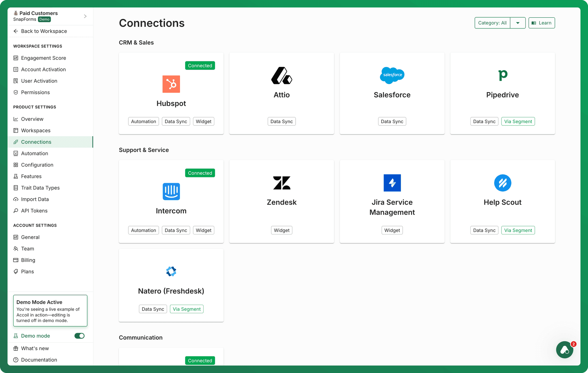Viewport: 588px width, 373px height.
Task: Select the Category: All filter
Action: 492,23
